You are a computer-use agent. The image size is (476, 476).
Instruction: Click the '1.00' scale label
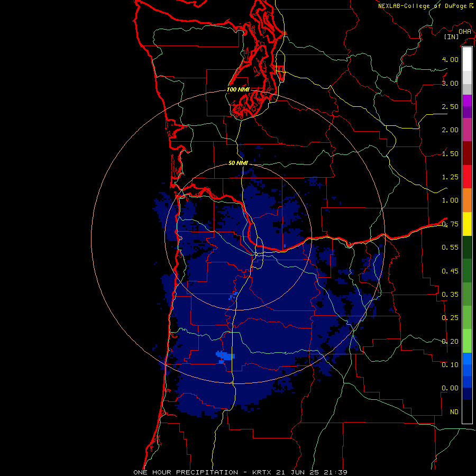(450, 200)
